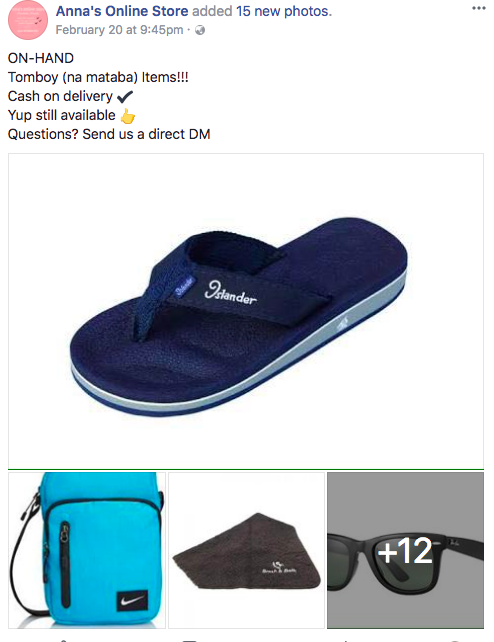Visit the Anna's Online Store page link
The height and width of the screenshot is (642, 494).
point(122,11)
